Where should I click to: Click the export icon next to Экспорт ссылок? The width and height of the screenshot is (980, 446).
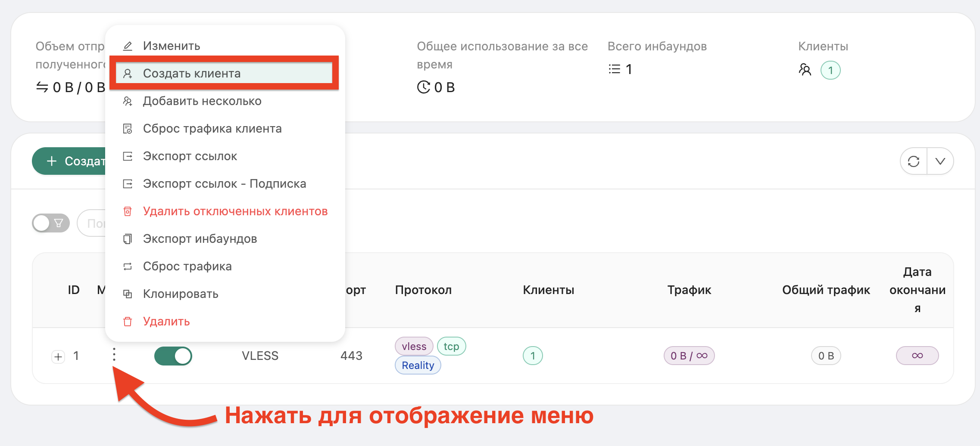coord(127,156)
